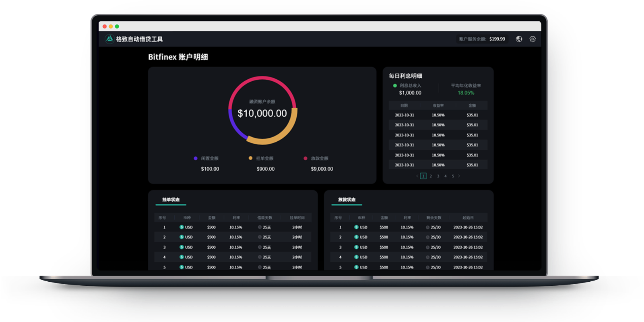Click 2023-10-26 15:02 in 放款状态 row 2
The image size is (644, 322).
click(468, 237)
